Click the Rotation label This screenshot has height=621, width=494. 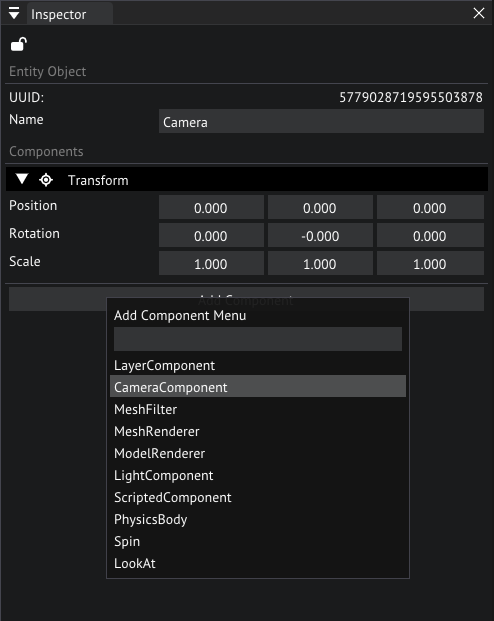point(34,234)
